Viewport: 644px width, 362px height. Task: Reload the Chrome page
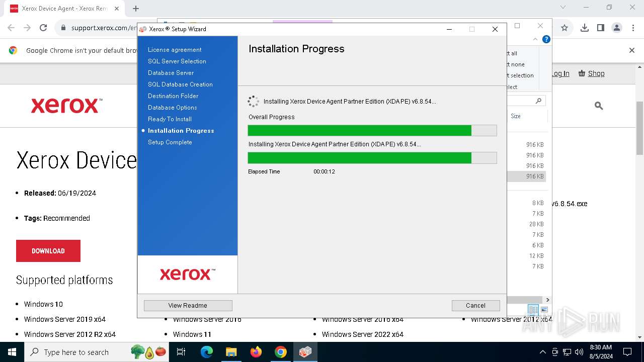(43, 28)
